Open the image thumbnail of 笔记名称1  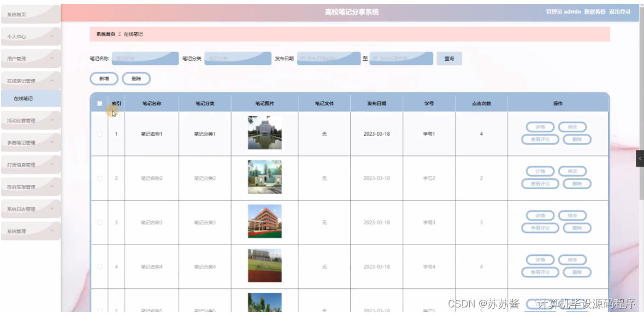pos(264,132)
